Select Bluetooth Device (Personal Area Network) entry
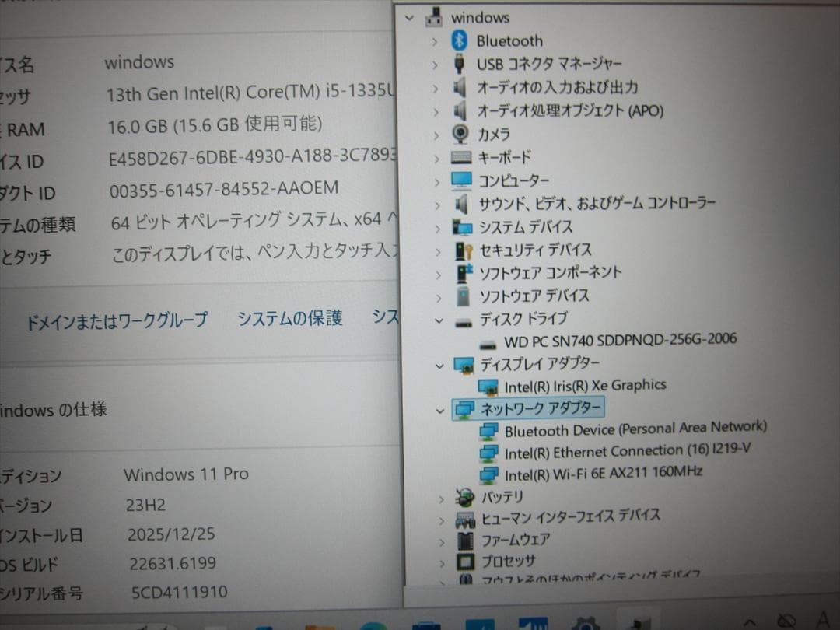Screen dimensions: 840x630 tap(635, 429)
